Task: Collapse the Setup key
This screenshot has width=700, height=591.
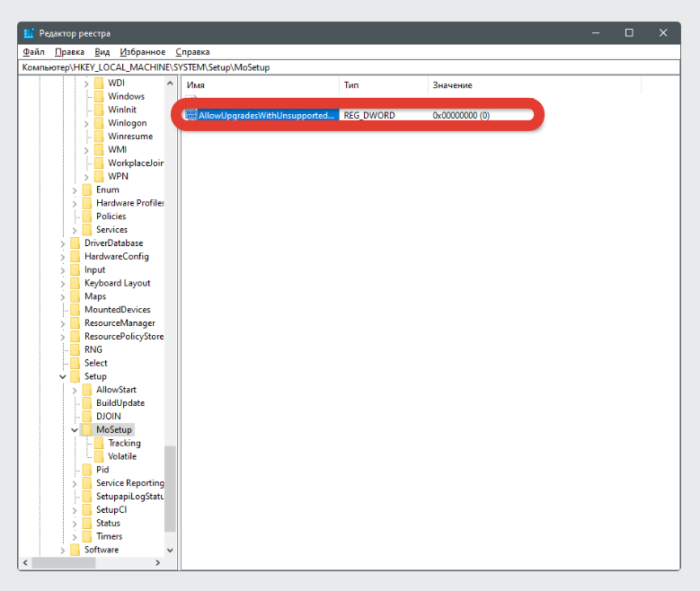Action: 63,376
